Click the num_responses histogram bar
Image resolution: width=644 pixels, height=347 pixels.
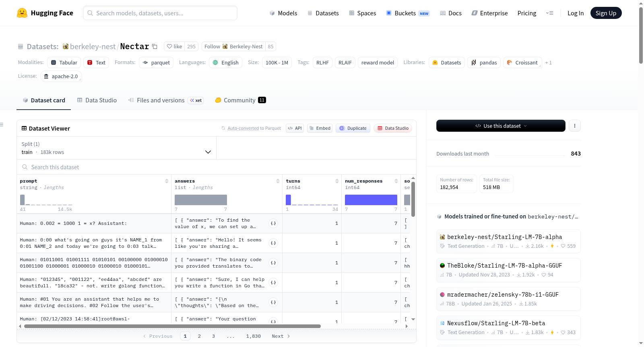371,200
